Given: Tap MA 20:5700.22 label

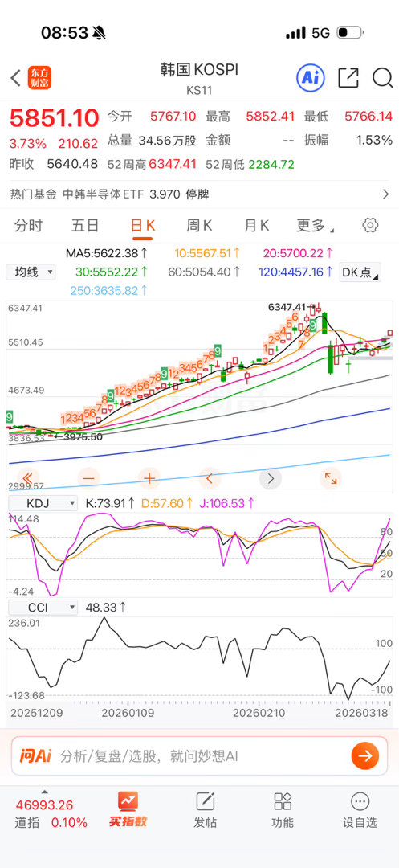Looking at the screenshot, I should pyautogui.click(x=298, y=253).
